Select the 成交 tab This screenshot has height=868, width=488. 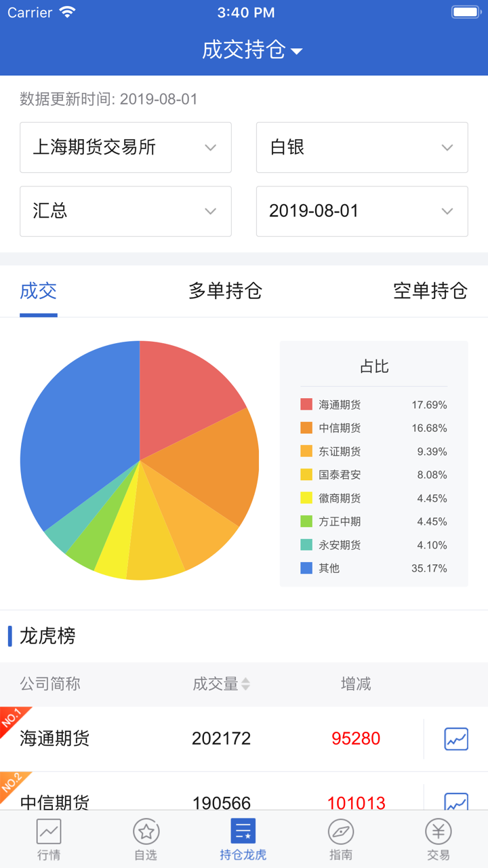pyautogui.click(x=39, y=291)
